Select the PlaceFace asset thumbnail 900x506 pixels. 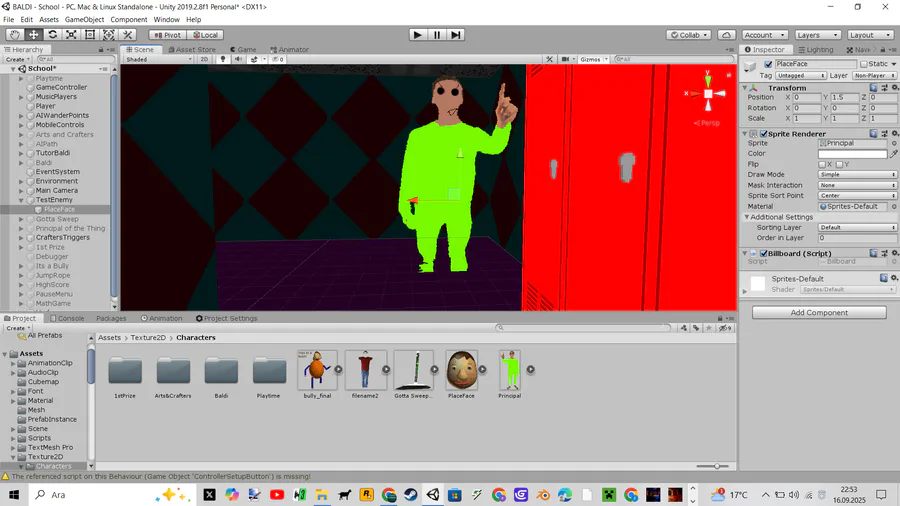coord(461,370)
